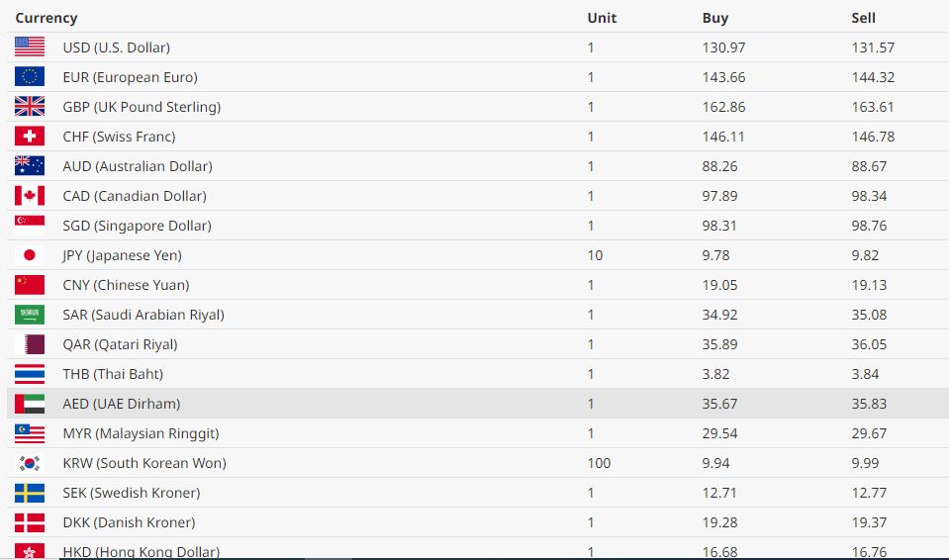Click the Unit column header
This screenshot has height=560, width=949.
602,18
